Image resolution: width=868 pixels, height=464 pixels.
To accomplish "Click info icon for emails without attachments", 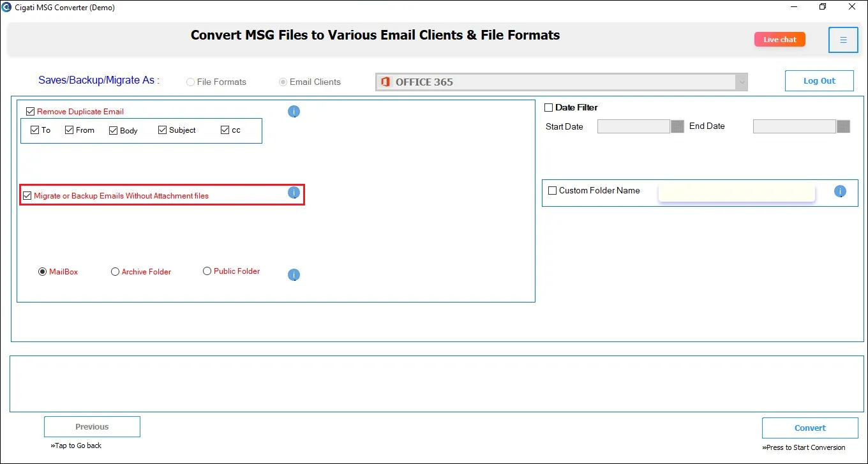I will [294, 193].
